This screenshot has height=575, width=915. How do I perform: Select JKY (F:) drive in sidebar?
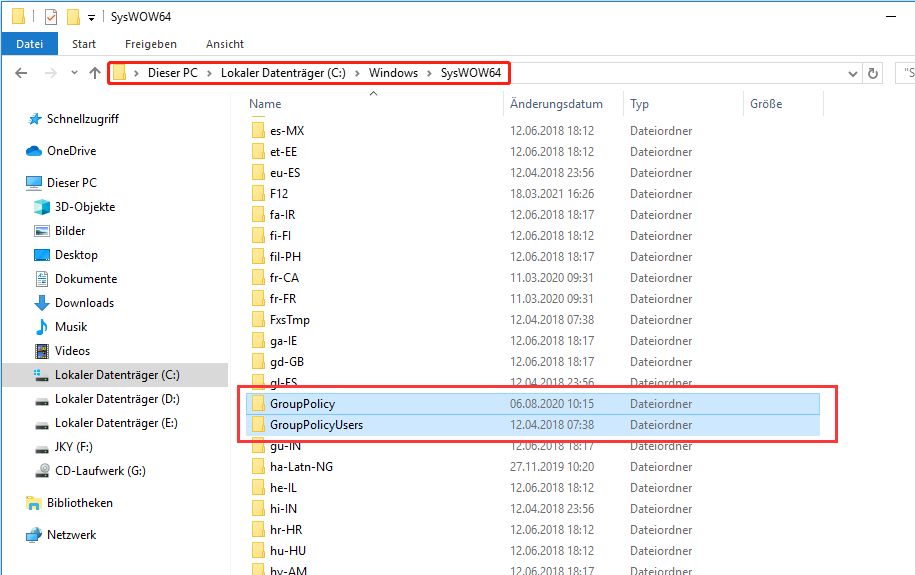74,447
